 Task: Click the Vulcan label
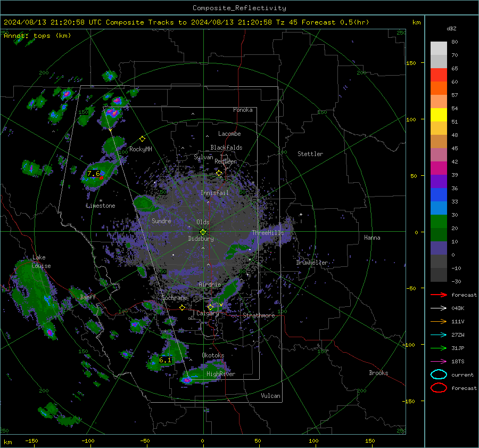pos(271,396)
